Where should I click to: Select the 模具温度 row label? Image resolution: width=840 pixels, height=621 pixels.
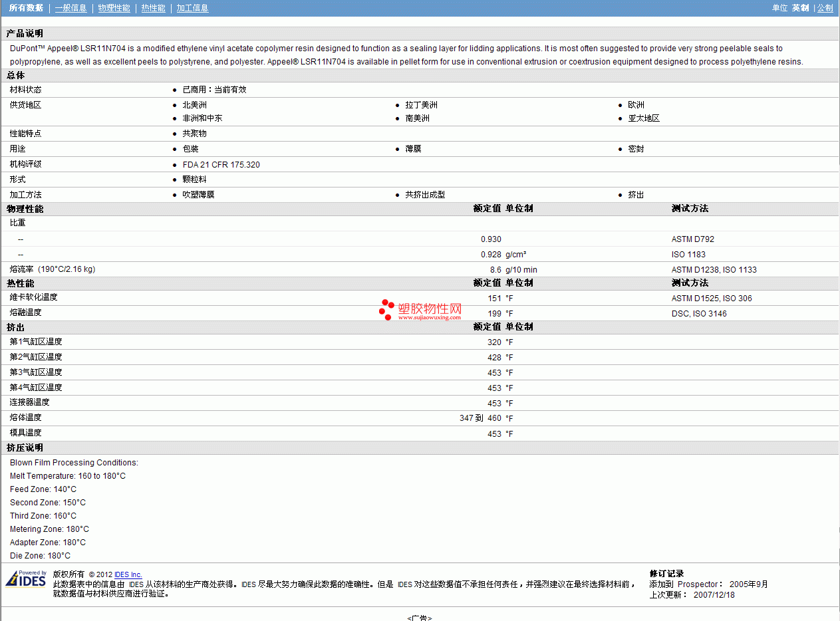click(25, 433)
